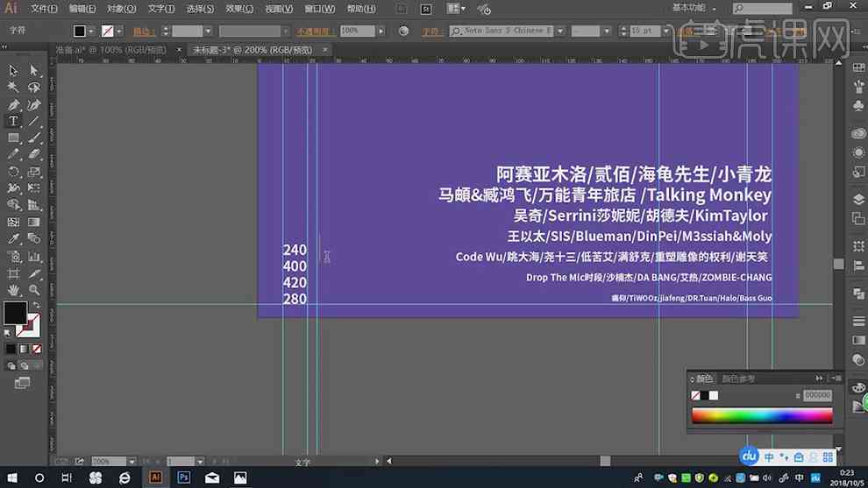Select the Perspective Grid tool
868x488 pixels.
coord(34,205)
